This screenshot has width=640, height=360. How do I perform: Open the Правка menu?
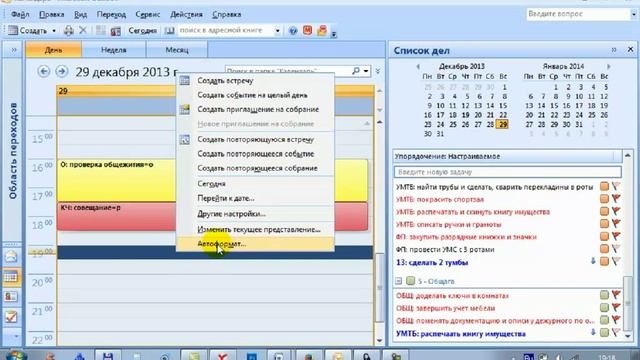[51, 15]
